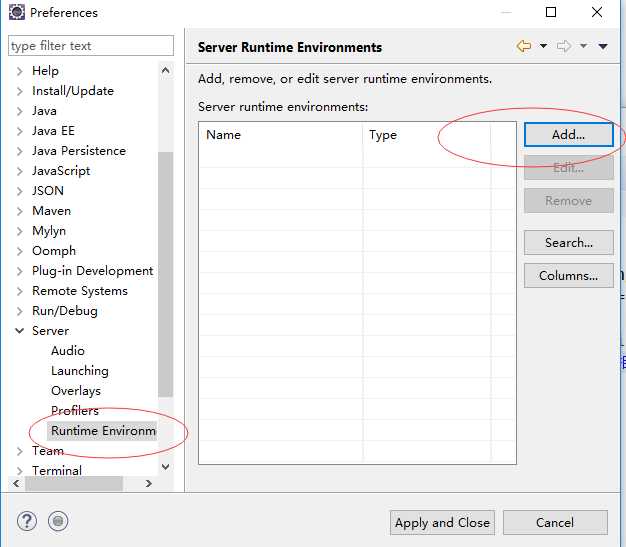Open the Profilers preferences page
626x547 pixels.
click(75, 411)
